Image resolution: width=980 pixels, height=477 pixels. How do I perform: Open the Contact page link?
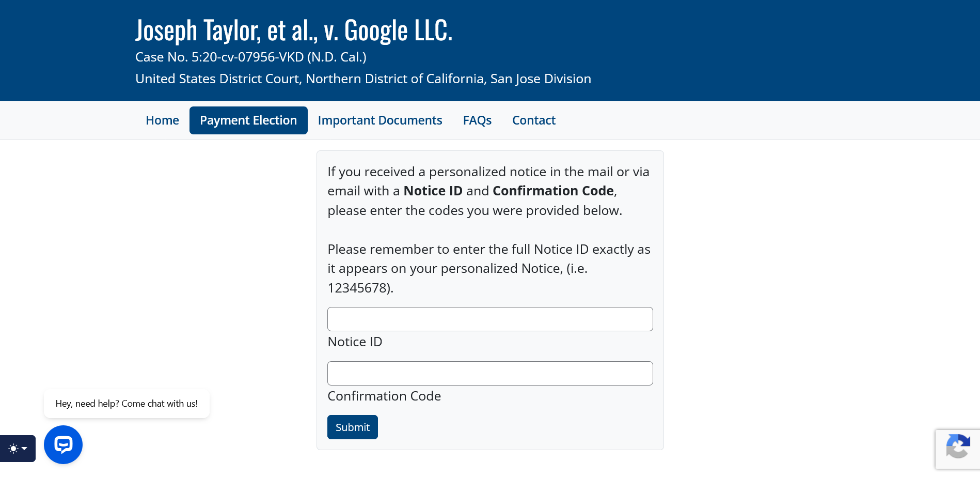(x=533, y=120)
